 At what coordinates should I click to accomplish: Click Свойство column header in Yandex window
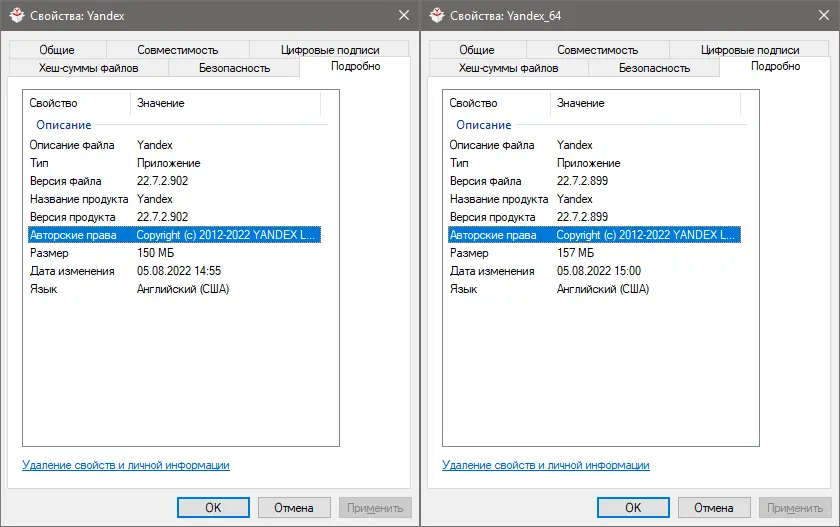coord(54,103)
